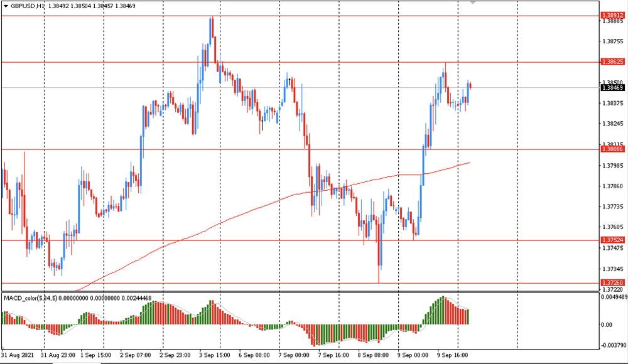628x364 pixels.
Task: Click the 1.37860 price axis value
Action: [x=613, y=186]
